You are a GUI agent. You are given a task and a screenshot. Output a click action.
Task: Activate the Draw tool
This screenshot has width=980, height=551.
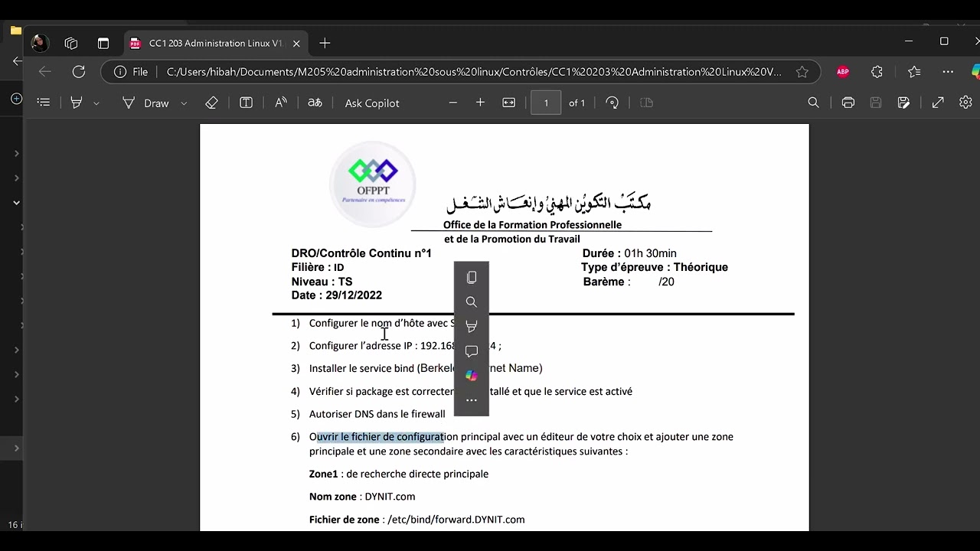point(145,103)
